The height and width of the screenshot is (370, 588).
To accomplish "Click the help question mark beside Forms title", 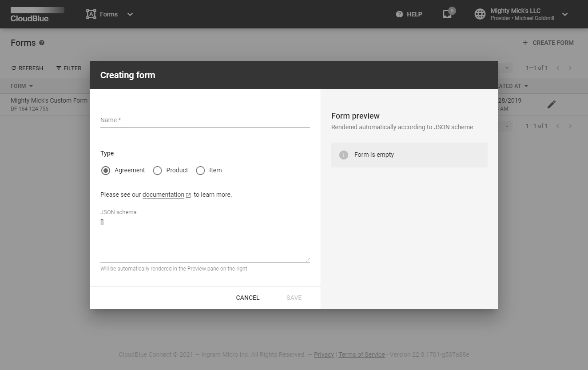I will [42, 43].
